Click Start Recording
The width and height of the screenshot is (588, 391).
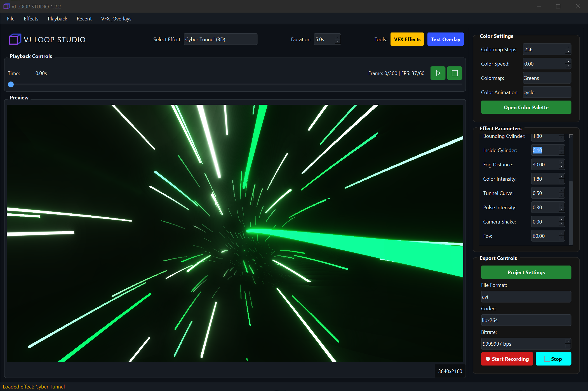click(x=507, y=359)
